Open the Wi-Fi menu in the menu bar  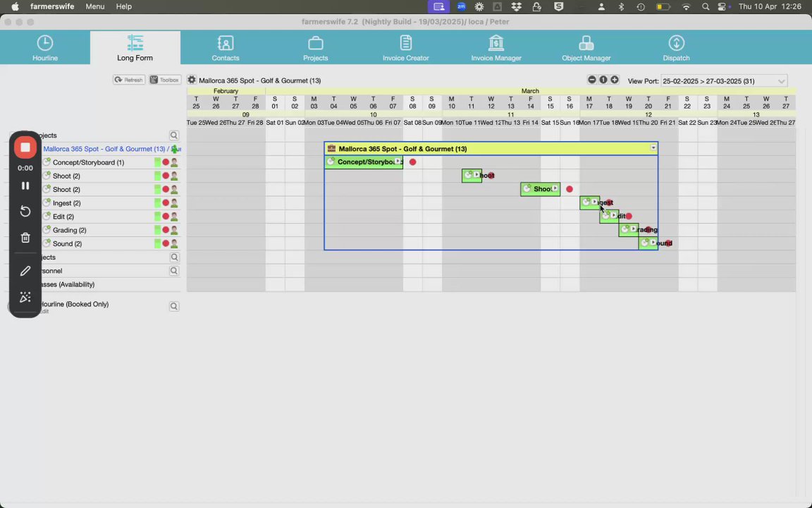point(686,7)
